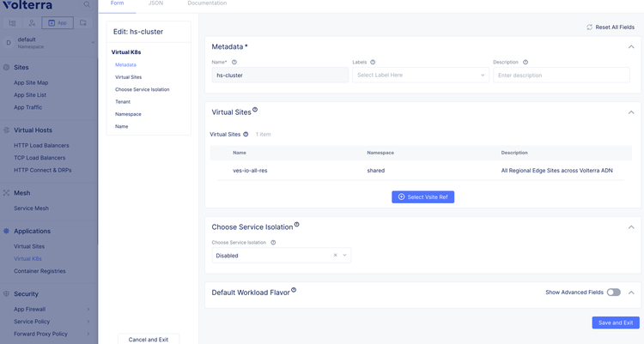This screenshot has height=344, width=644.
Task: Open Virtual Sites under Applications
Action: (x=29, y=246)
